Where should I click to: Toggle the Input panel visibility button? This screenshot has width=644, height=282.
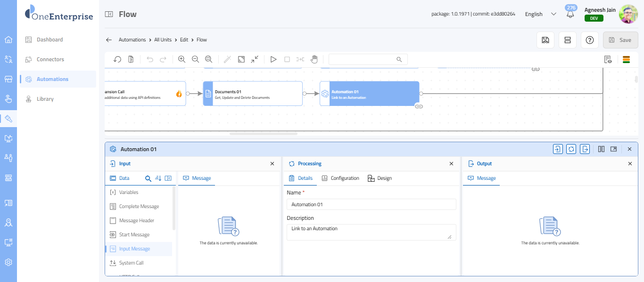tap(558, 149)
